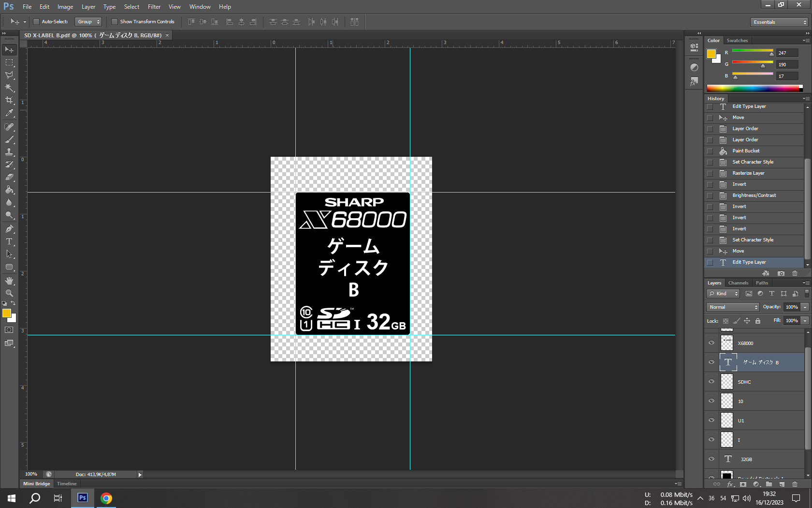Image resolution: width=812 pixels, height=508 pixels.
Task: Open the Timeline panel tab
Action: pos(67,484)
